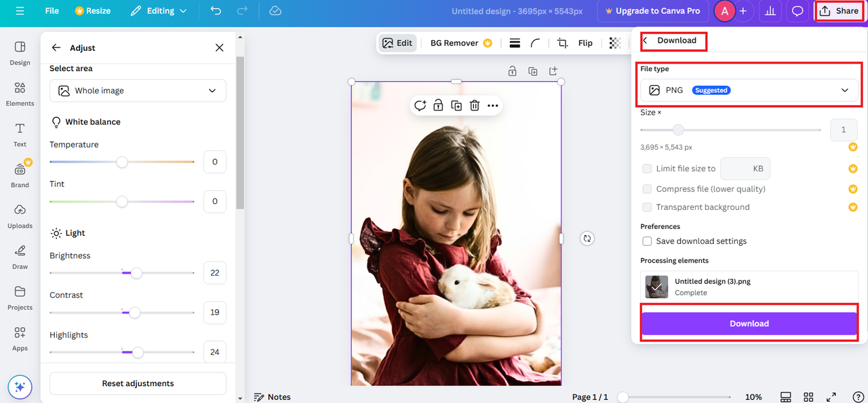Open the transparency checkerboard icon
Screen dimensions: 868x403
click(615, 43)
